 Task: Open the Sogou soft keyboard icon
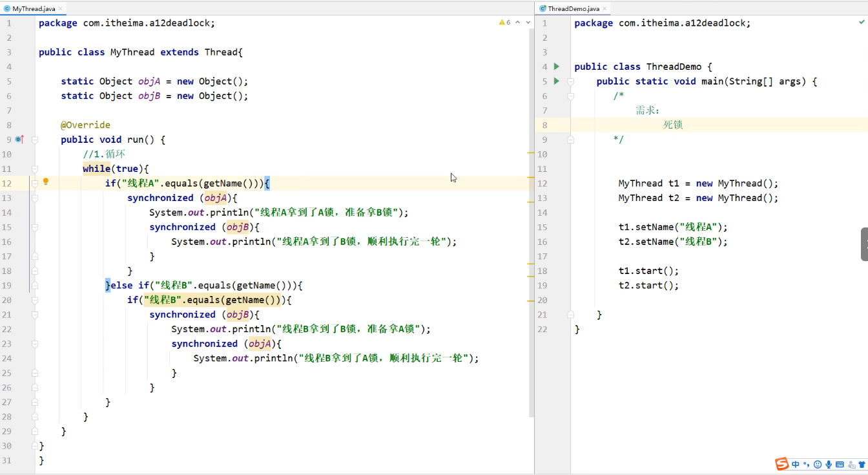[x=840, y=464]
